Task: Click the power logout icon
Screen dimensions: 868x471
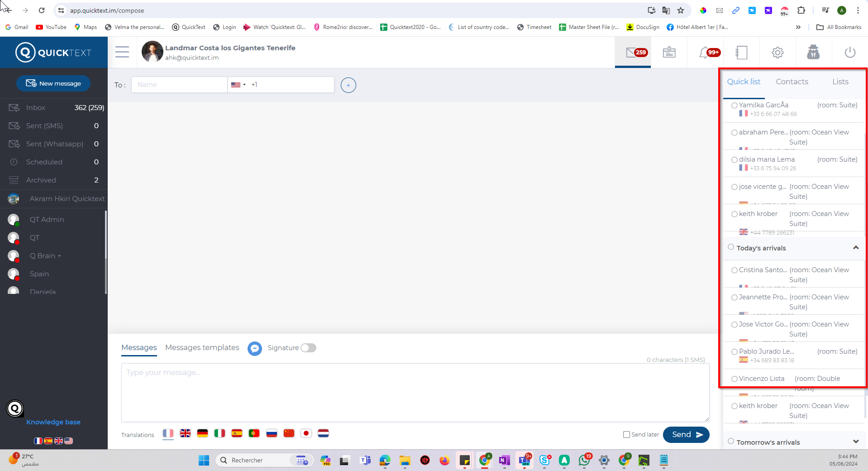Action: click(850, 53)
